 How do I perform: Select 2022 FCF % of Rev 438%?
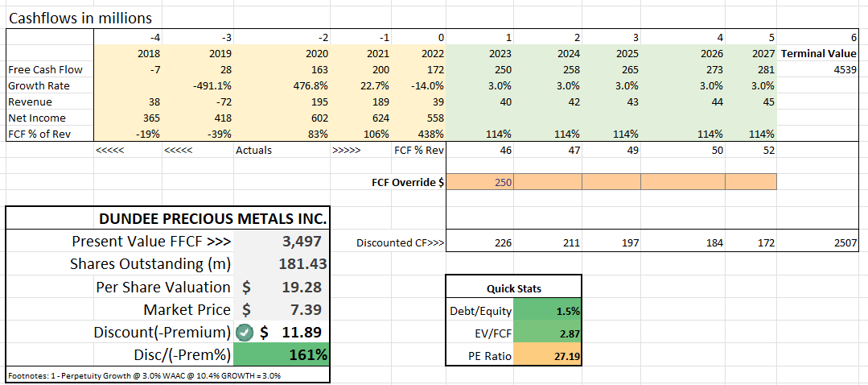pyautogui.click(x=418, y=134)
